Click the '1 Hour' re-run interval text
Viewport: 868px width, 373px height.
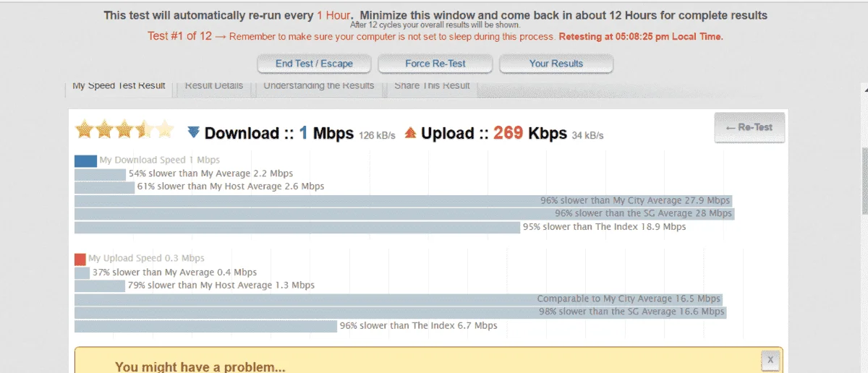coord(334,15)
